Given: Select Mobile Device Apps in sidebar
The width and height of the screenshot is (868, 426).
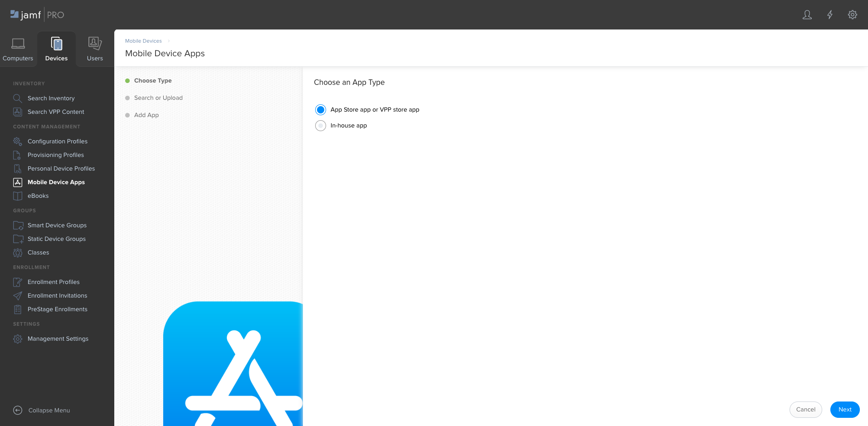Looking at the screenshot, I should 56,182.
